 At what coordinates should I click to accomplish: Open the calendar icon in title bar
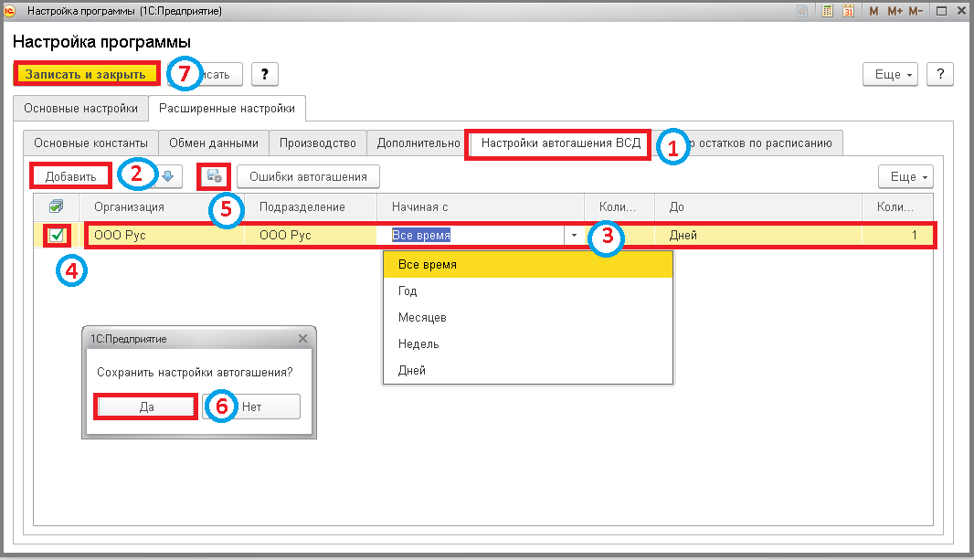849,11
